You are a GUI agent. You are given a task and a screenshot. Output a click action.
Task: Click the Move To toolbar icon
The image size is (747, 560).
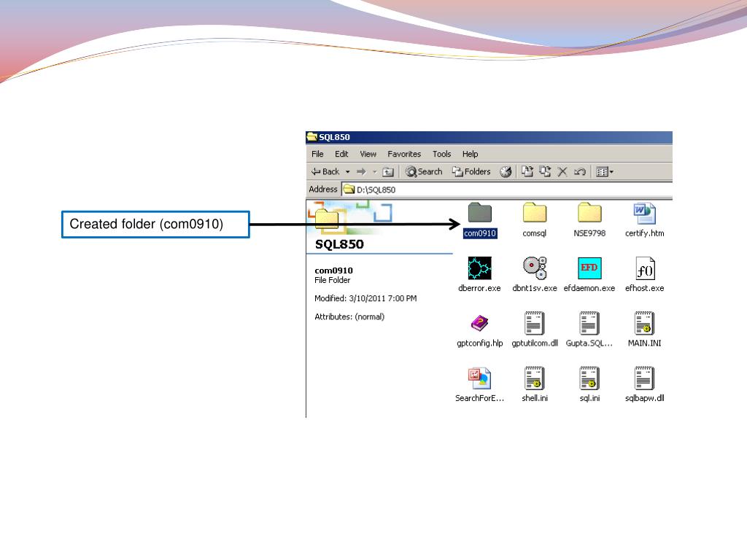point(527,171)
